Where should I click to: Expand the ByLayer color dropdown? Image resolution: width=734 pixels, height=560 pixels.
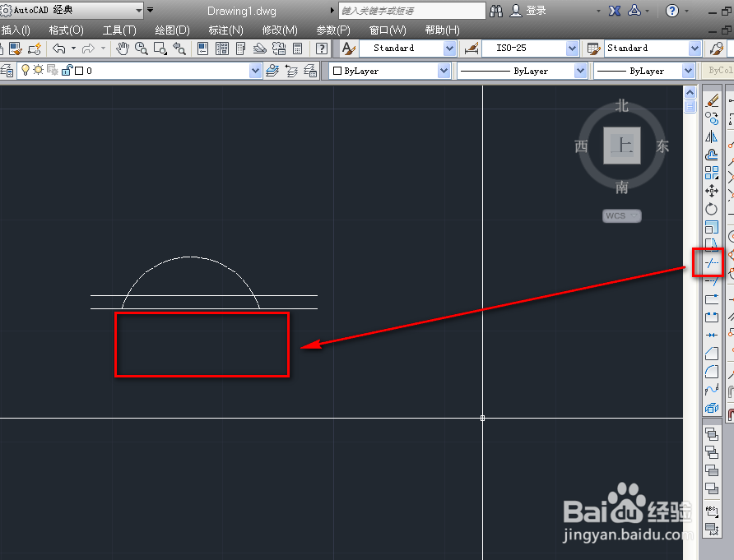(x=444, y=71)
